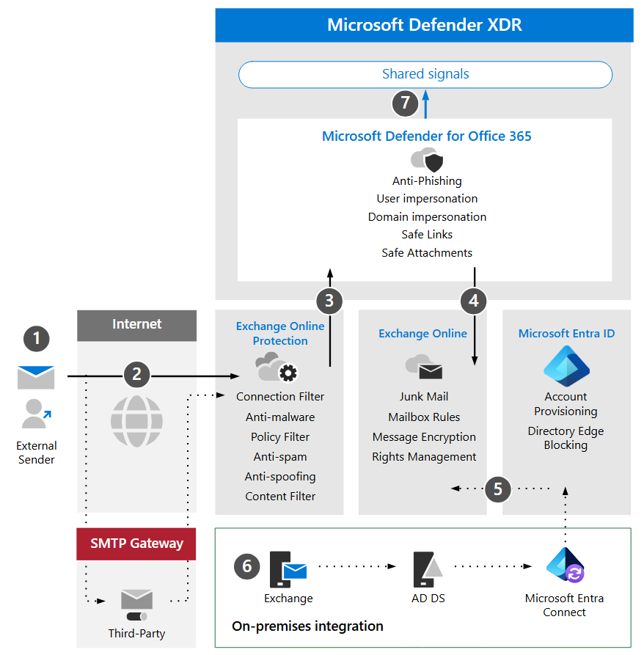Screen dimensions: 644x655
Task: Click the Safe Attachments text label
Action: 427,253
